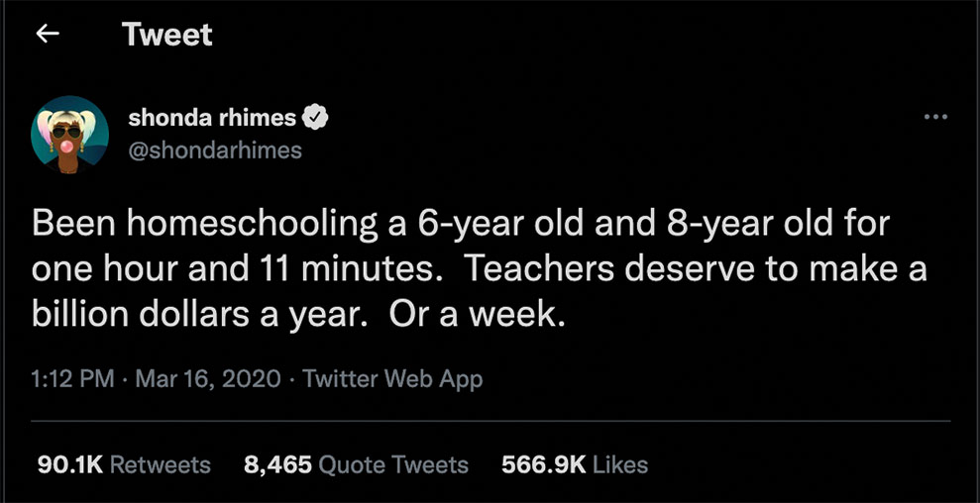View the 8,465 Quote Tweets
Image resolution: width=980 pixels, height=503 pixels.
[356, 464]
